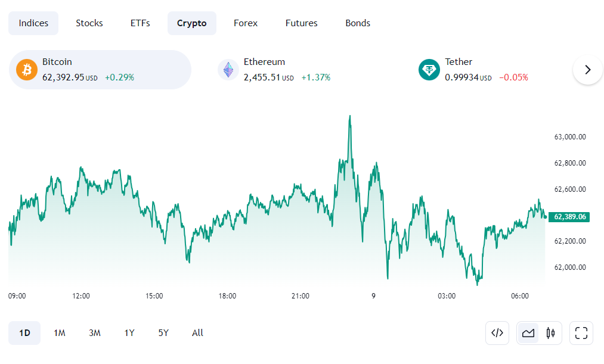Select the 1M time range
Screen dimensions: 604x364
[59, 333]
